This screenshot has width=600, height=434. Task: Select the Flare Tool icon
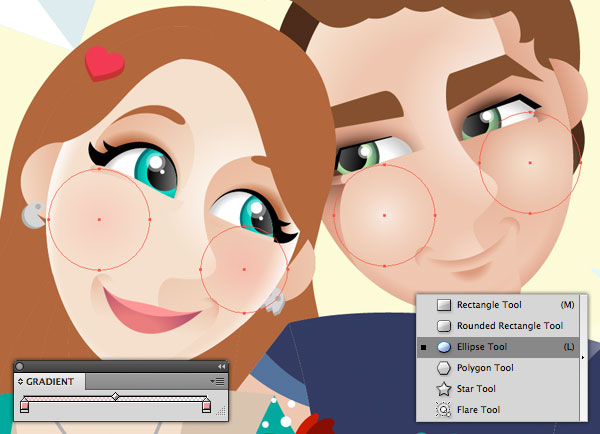tap(443, 410)
